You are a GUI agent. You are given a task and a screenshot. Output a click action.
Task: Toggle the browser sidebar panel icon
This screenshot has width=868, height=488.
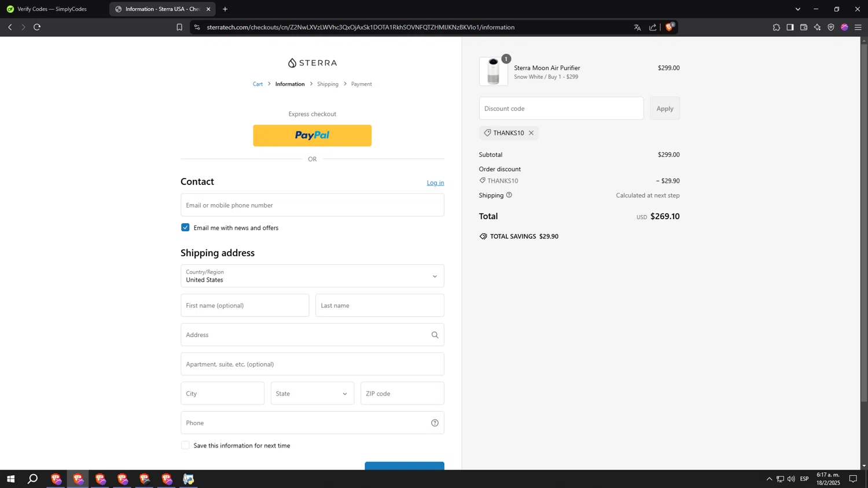pos(790,27)
